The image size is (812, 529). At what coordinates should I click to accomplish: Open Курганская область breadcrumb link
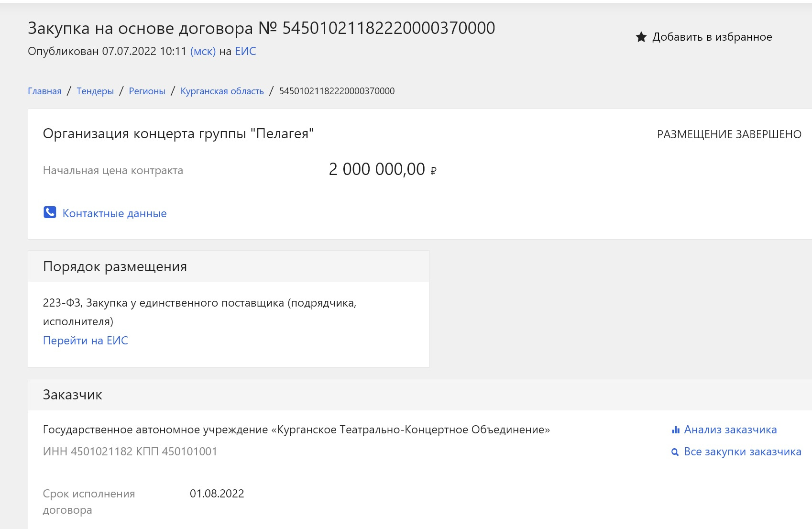click(222, 91)
